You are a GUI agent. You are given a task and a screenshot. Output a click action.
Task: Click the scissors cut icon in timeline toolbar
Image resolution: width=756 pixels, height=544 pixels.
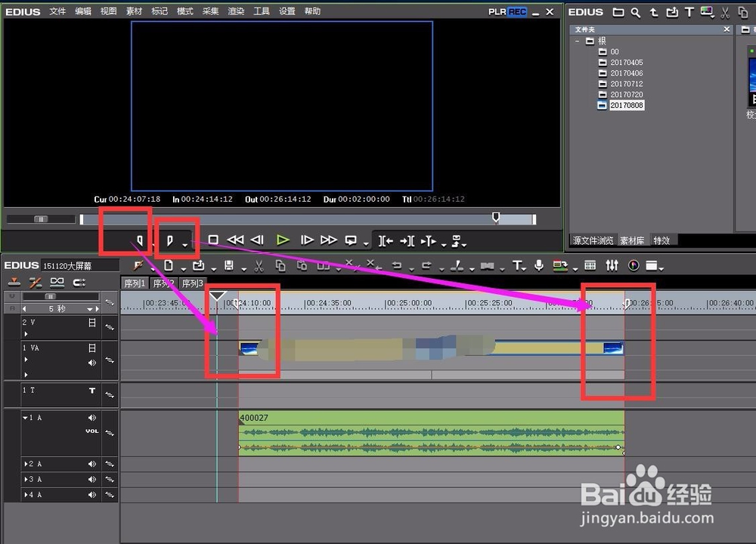click(259, 266)
